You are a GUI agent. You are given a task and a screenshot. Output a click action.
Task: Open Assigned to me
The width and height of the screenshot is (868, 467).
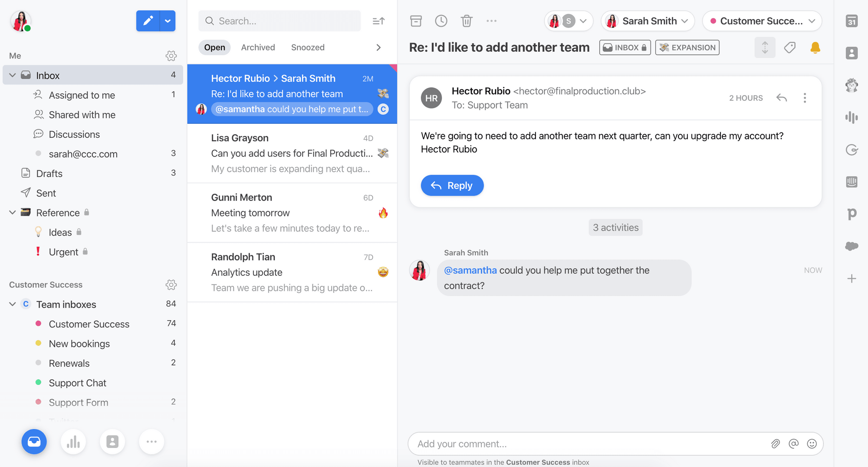click(x=93, y=95)
